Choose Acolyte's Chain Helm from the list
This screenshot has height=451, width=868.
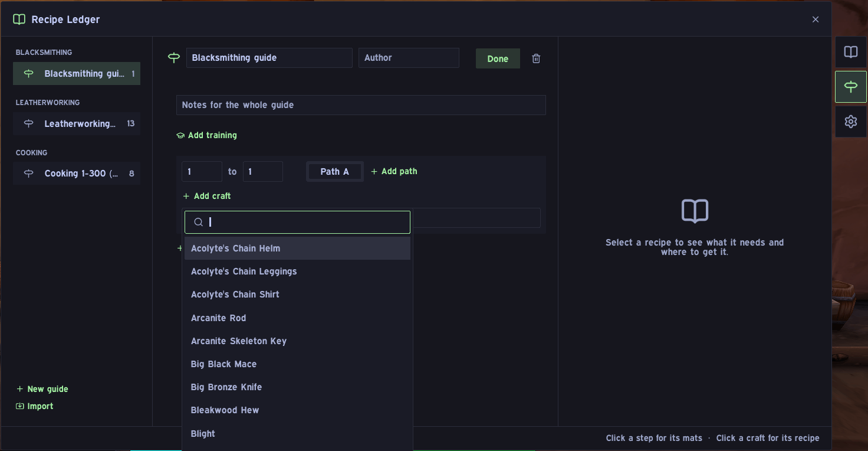point(297,249)
